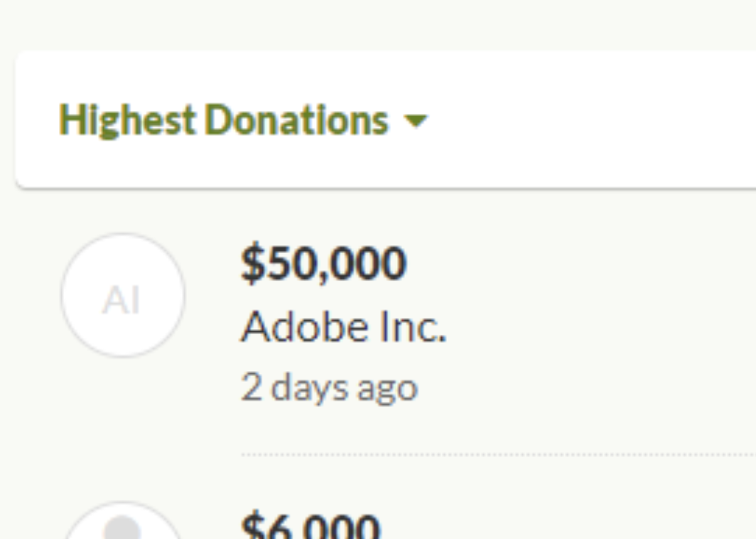
Task: Click the gray silhouette avatar of second donor
Action: click(123, 521)
